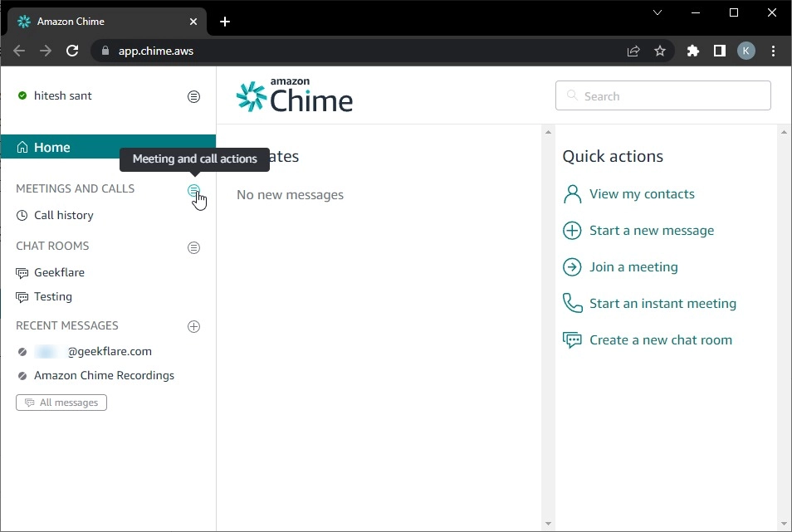Open Amazon Chime Recordings conversation
Viewport: 792px width, 532px height.
(x=104, y=376)
